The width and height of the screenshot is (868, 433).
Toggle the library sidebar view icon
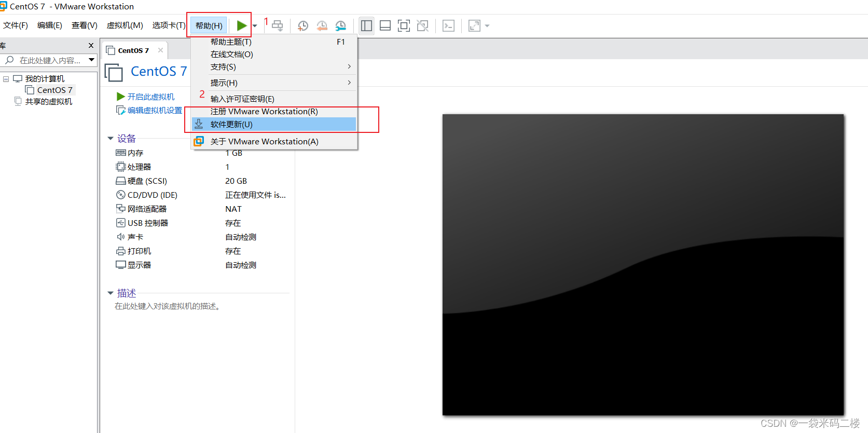367,25
